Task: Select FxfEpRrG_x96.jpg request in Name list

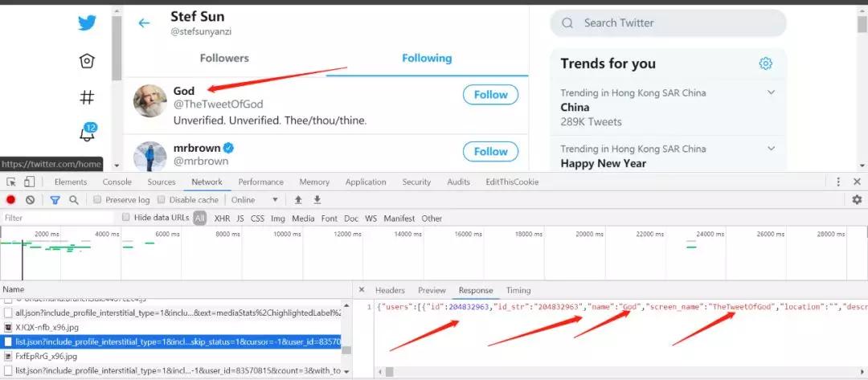Action: (47, 356)
